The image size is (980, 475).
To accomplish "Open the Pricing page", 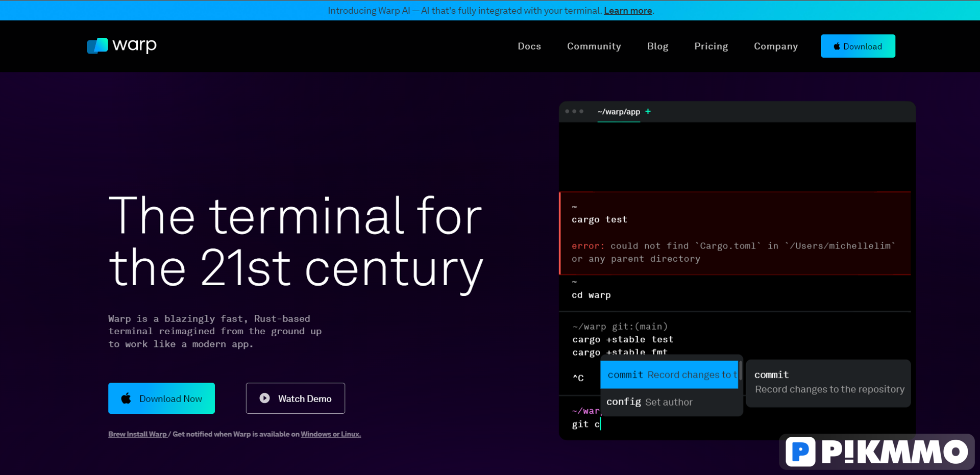I will 711,46.
